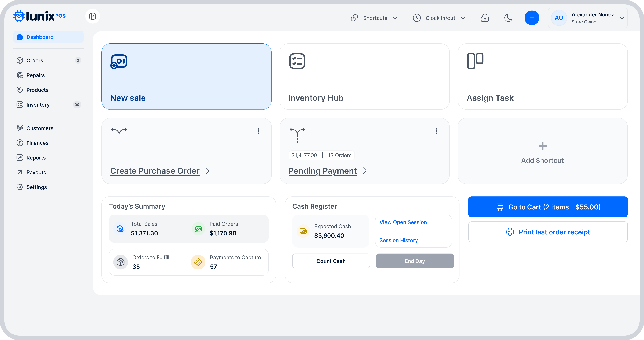
Task: Collapse the sidebar with the toggle button
Action: (x=93, y=16)
